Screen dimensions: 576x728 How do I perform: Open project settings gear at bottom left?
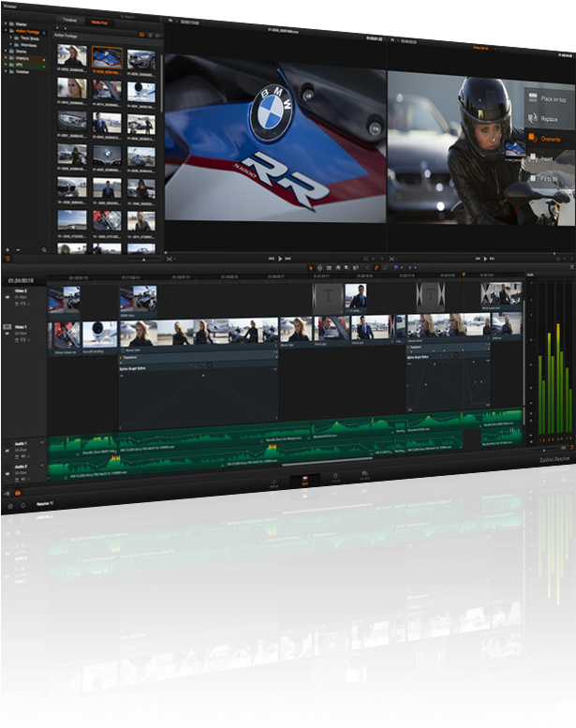23,506
